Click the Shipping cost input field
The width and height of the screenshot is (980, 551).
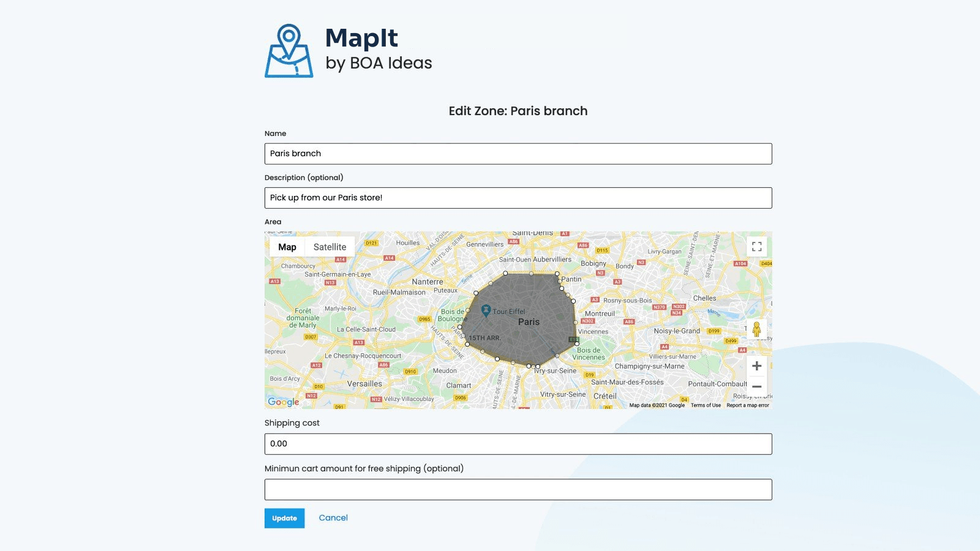518,444
